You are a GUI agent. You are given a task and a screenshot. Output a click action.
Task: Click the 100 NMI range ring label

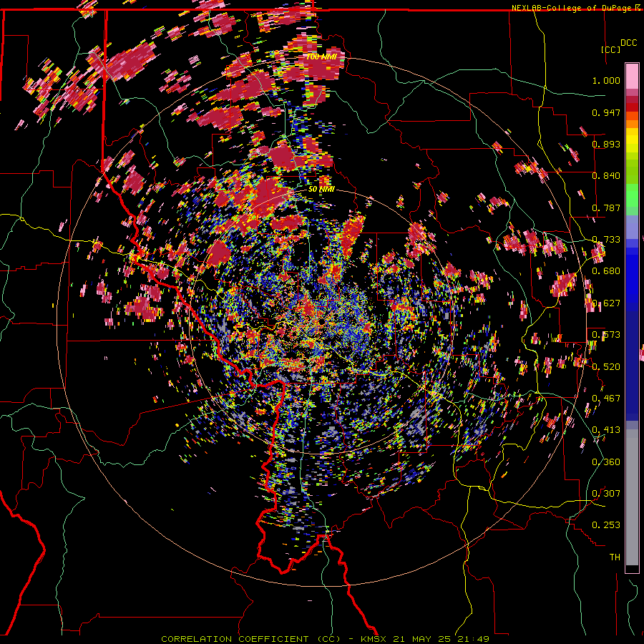coord(321,57)
